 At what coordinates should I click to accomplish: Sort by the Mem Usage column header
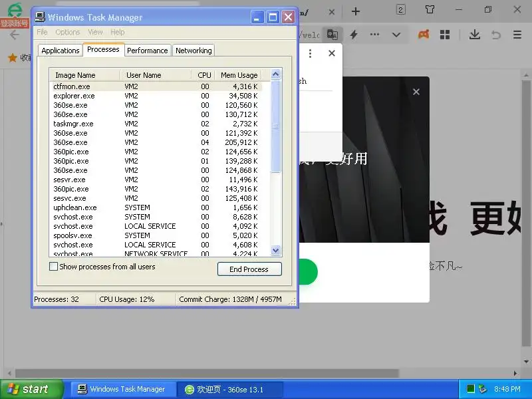click(x=238, y=75)
